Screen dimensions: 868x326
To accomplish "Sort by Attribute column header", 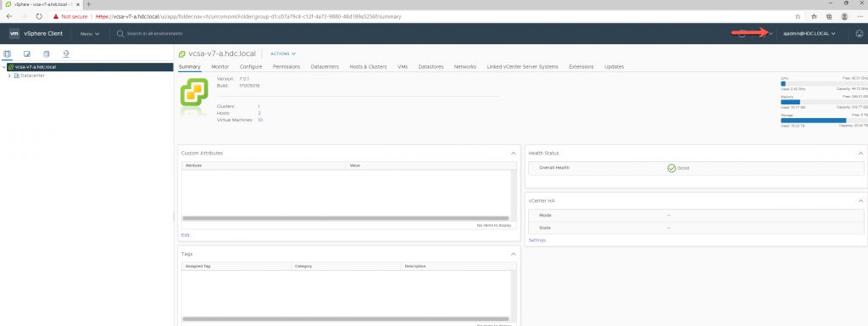I will pos(264,166).
